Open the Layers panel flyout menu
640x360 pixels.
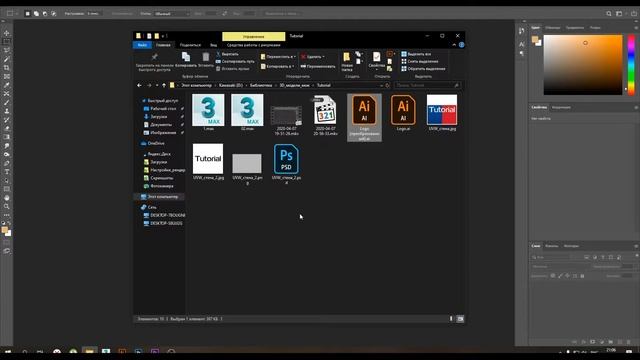(x=636, y=246)
